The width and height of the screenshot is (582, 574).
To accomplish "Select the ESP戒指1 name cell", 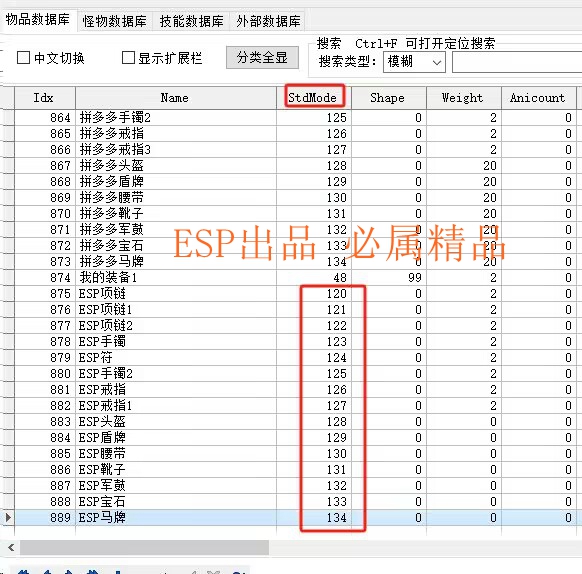I will tap(176, 405).
